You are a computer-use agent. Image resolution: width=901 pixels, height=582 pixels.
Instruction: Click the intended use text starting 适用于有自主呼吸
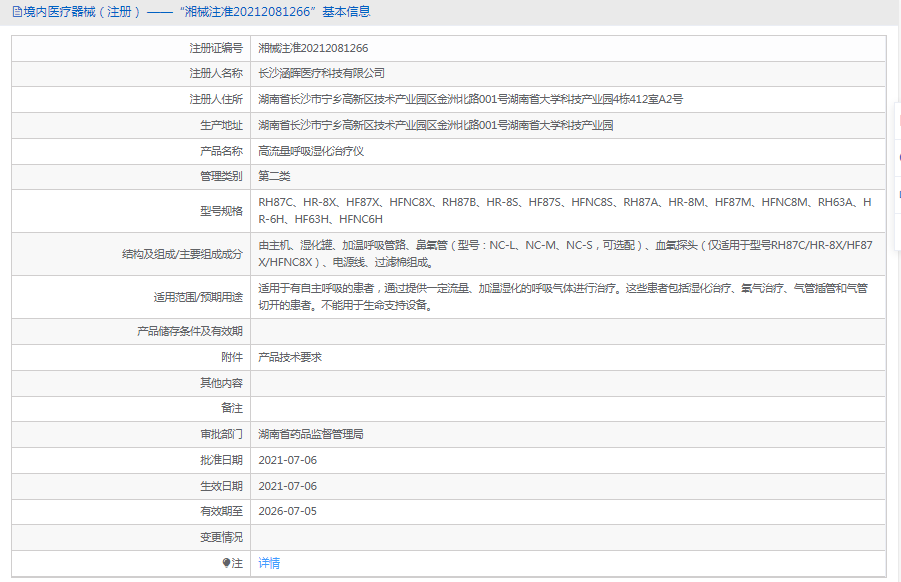[563, 297]
